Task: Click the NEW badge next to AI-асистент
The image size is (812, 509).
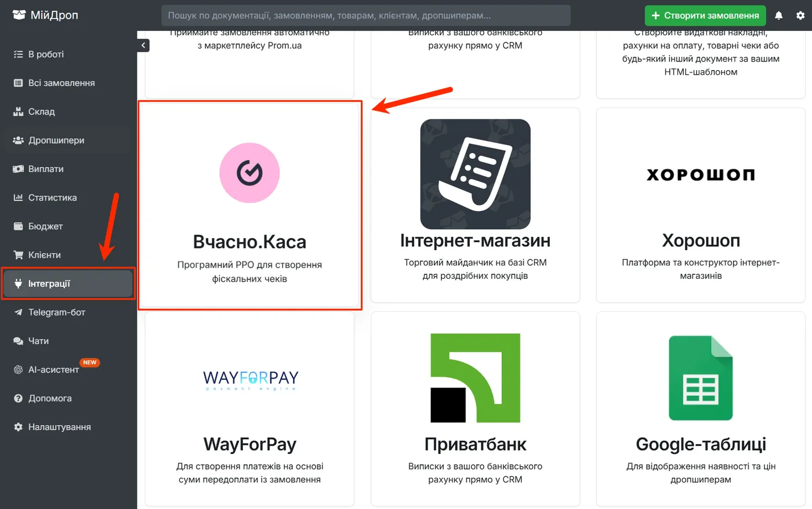Action: click(x=90, y=363)
